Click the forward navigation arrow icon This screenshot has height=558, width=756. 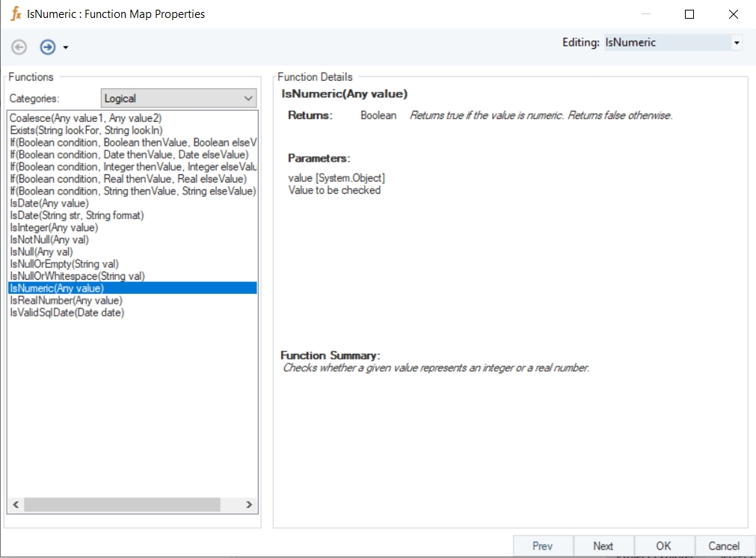(x=47, y=47)
